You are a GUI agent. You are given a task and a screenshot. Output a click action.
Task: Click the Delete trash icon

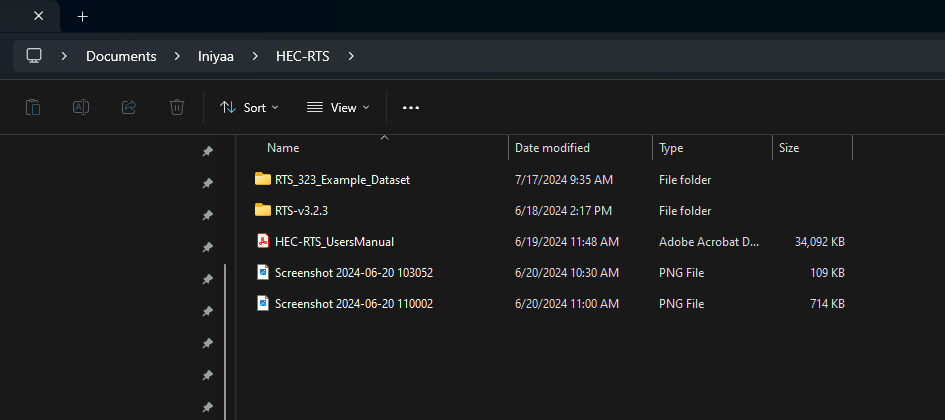click(177, 107)
